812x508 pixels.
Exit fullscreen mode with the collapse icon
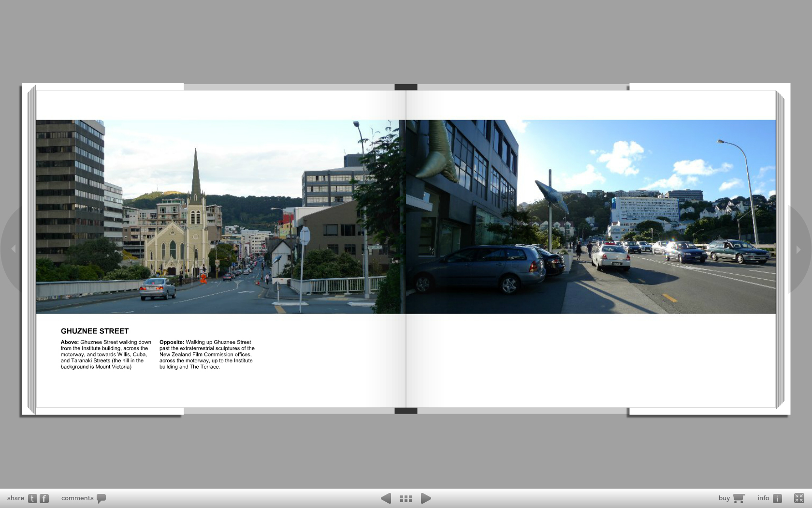pyautogui.click(x=799, y=498)
